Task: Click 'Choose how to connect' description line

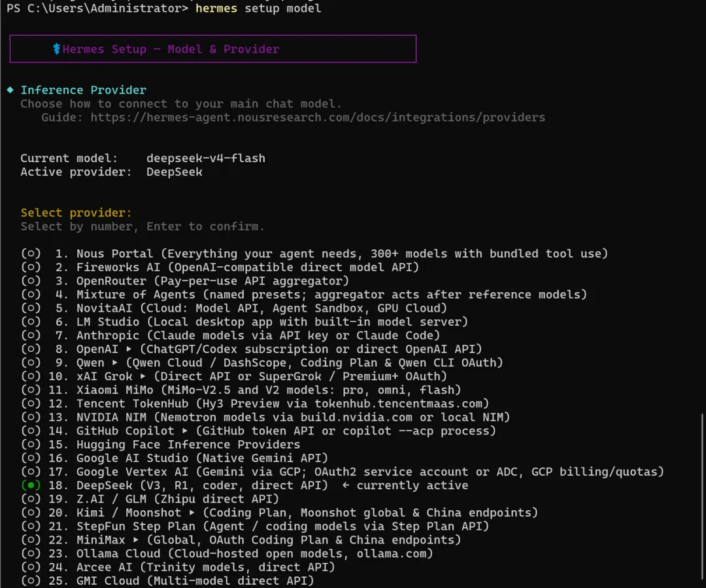Action: pyautogui.click(x=181, y=104)
